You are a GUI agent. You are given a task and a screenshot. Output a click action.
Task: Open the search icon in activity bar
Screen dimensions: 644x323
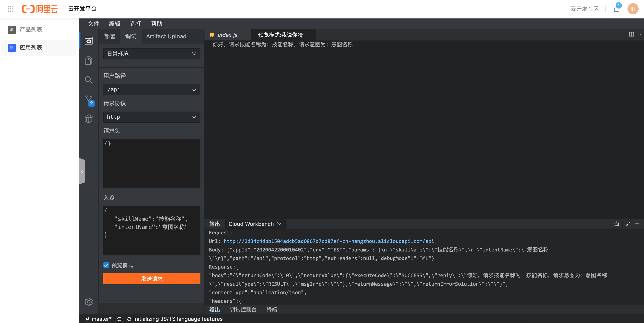(x=89, y=80)
